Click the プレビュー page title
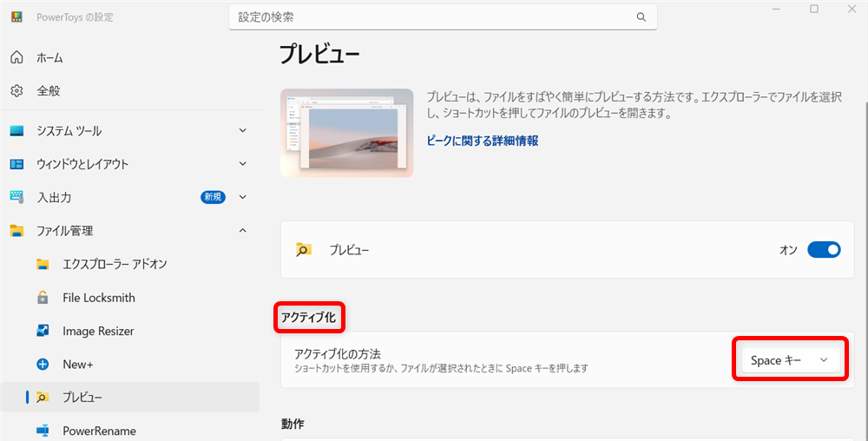 pyautogui.click(x=320, y=56)
